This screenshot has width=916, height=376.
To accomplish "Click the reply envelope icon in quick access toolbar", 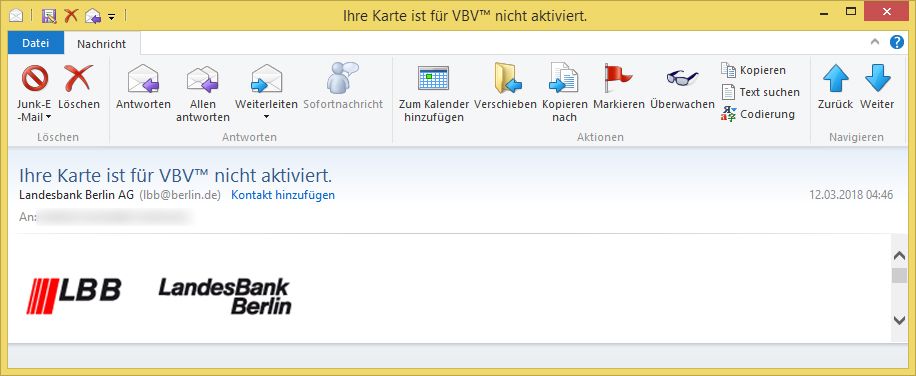I will [92, 16].
